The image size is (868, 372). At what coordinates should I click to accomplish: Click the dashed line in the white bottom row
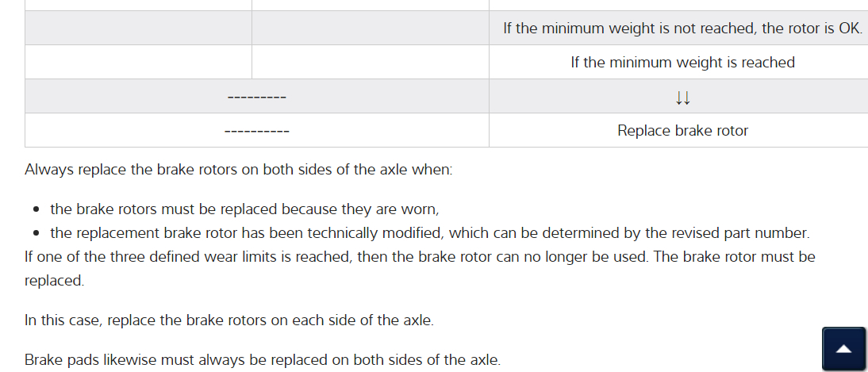(256, 131)
